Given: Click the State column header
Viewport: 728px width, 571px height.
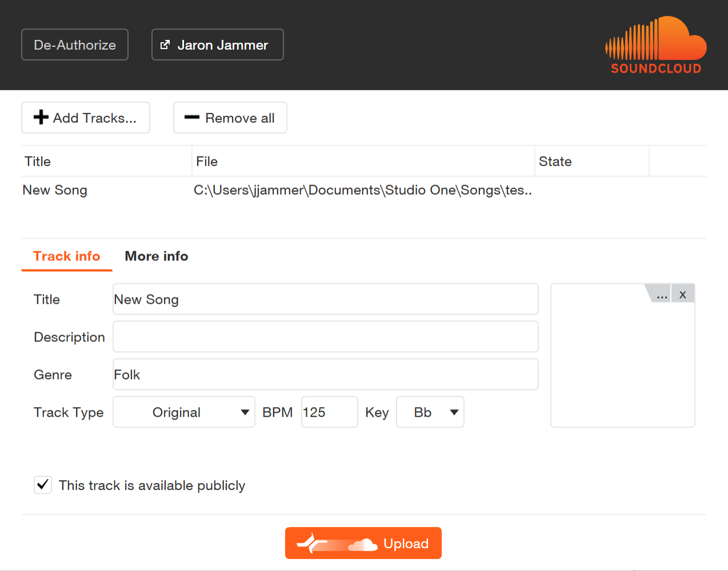Looking at the screenshot, I should pyautogui.click(x=591, y=161).
